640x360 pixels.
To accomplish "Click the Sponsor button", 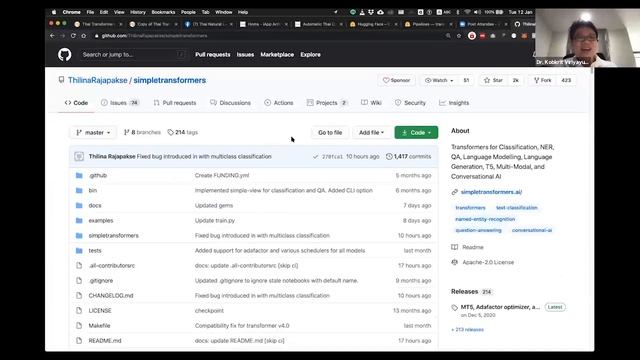I will click(396, 80).
